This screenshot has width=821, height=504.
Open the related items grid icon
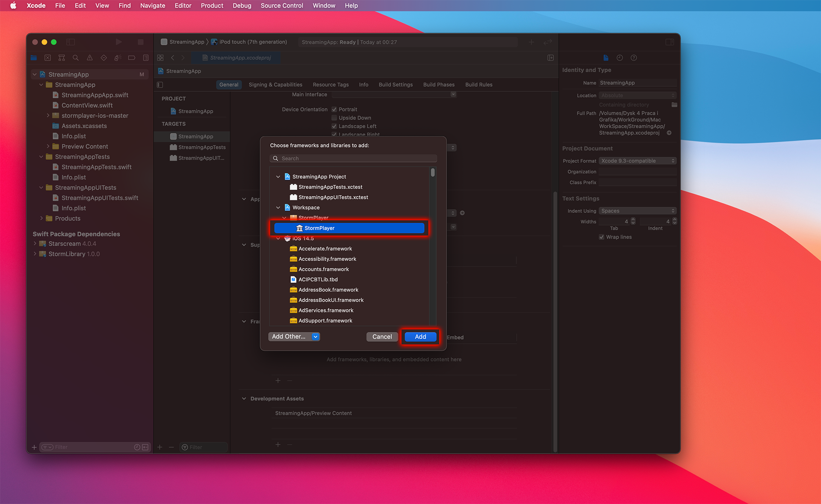click(x=160, y=58)
